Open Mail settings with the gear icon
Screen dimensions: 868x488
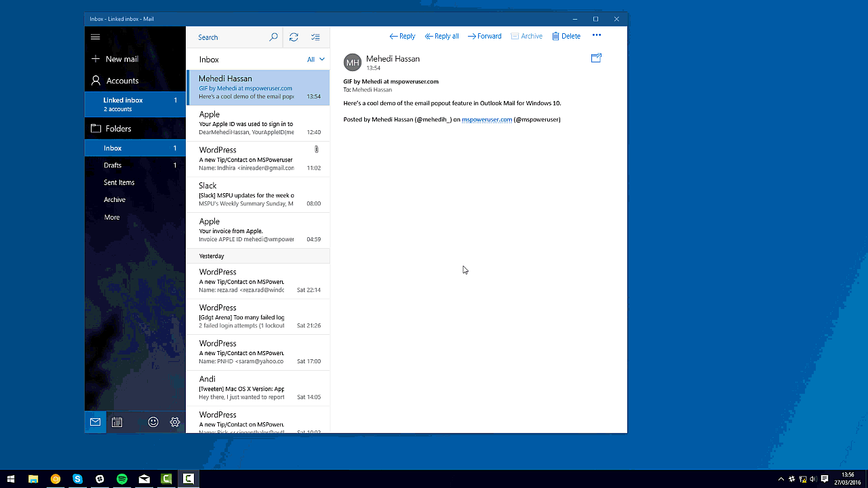(174, 422)
